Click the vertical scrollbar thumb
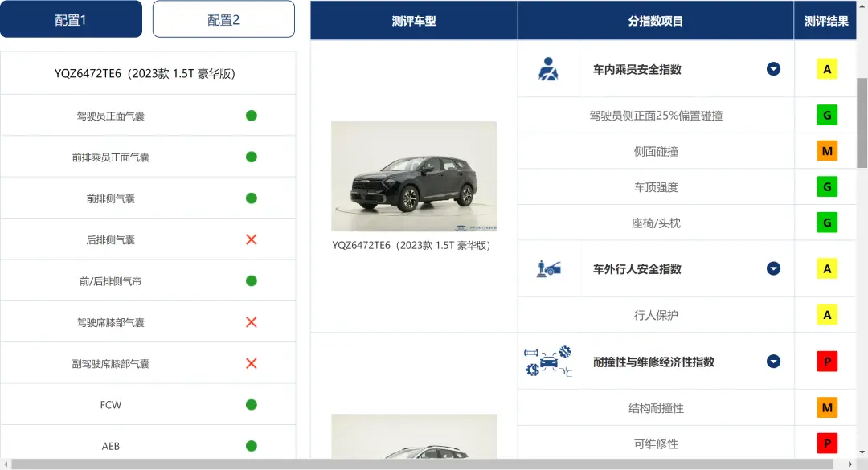Image resolution: width=868 pixels, height=470 pixels. tap(862, 123)
